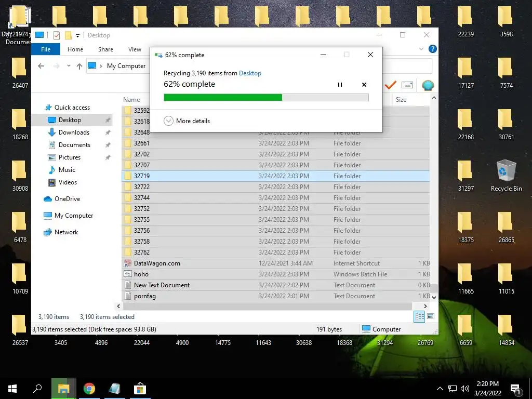Viewport: 532px width, 399px height.
Task: Open Explorer Help question mark icon
Action: click(433, 49)
